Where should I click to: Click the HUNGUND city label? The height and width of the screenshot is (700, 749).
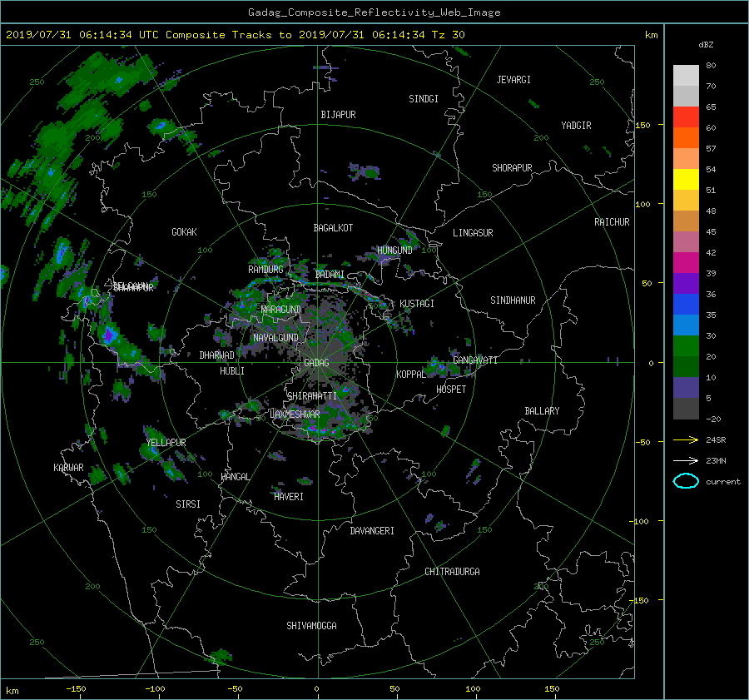(x=394, y=251)
